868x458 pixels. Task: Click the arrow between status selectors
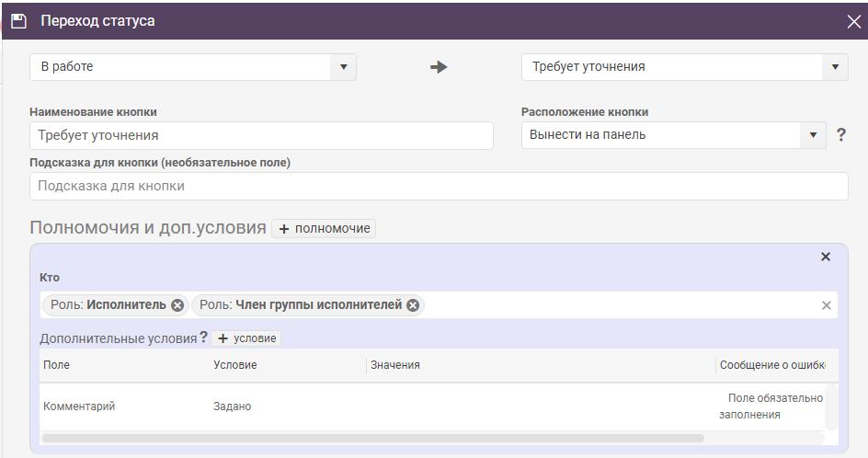(439, 67)
